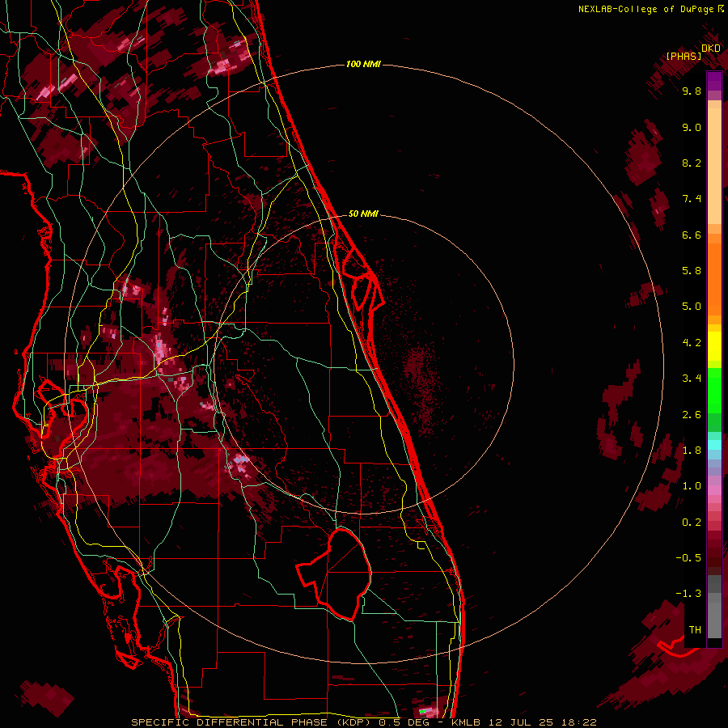This screenshot has width=728, height=728.
Task: Click the 8.2 value on the legend
Action: tap(692, 163)
